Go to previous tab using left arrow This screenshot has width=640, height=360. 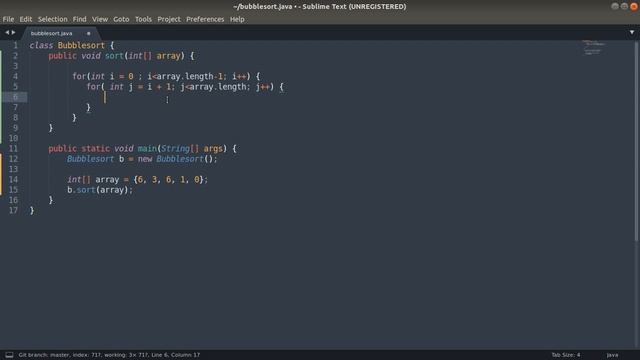point(7,32)
